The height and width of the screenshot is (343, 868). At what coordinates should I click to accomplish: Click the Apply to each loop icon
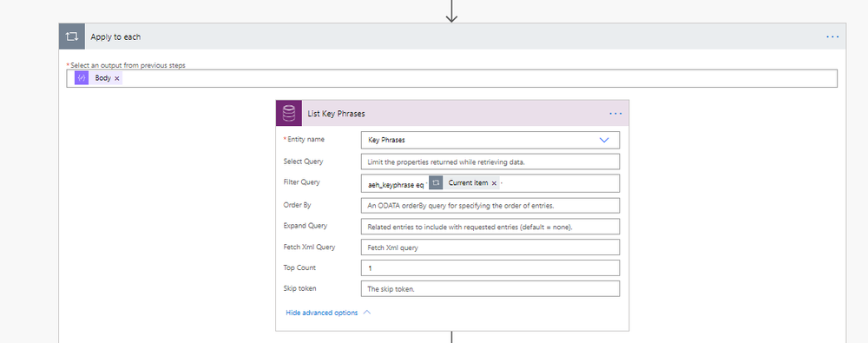tap(72, 36)
